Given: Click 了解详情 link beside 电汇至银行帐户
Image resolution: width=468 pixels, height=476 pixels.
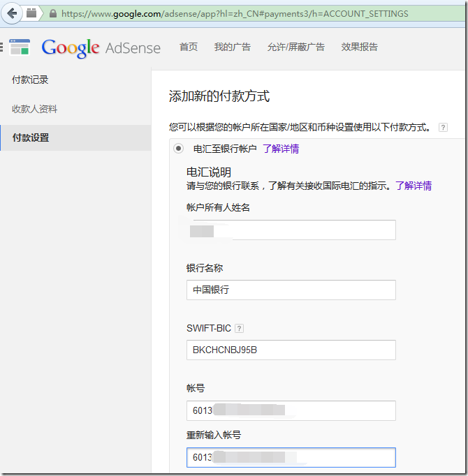Looking at the screenshot, I should tap(281, 149).
